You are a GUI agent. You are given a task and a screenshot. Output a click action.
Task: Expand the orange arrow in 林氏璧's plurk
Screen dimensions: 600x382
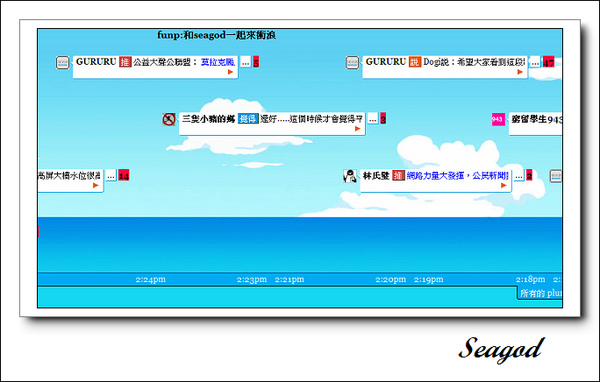click(504, 186)
